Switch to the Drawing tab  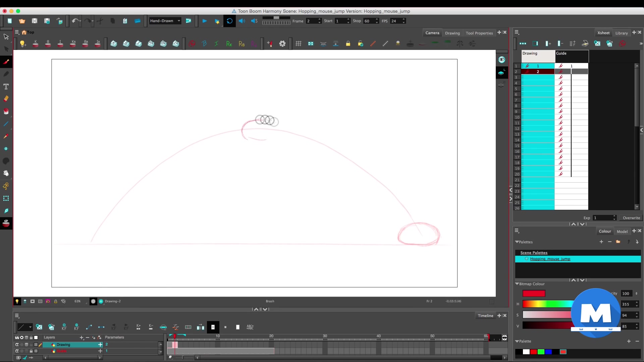point(452,33)
